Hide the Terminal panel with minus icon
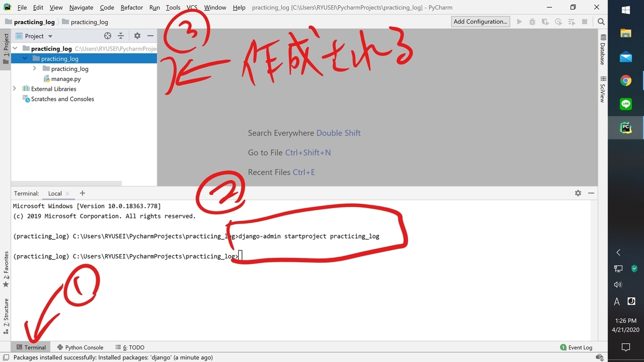The height and width of the screenshot is (362, 644). (591, 193)
